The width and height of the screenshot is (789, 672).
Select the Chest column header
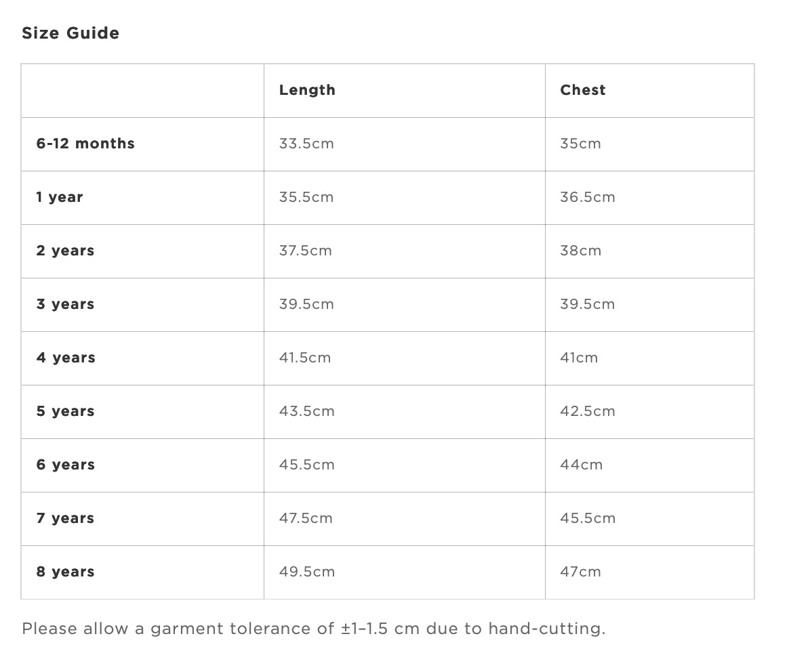click(583, 90)
